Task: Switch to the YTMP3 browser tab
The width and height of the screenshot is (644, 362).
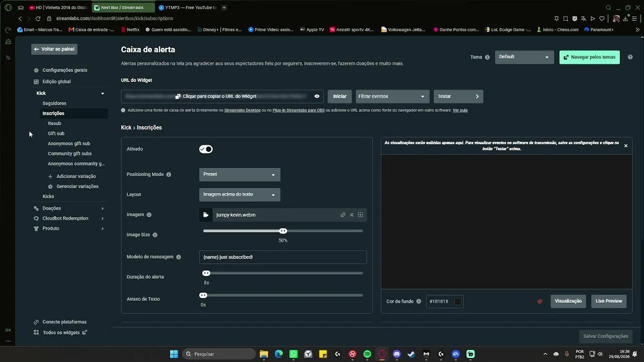Action: 187,8
